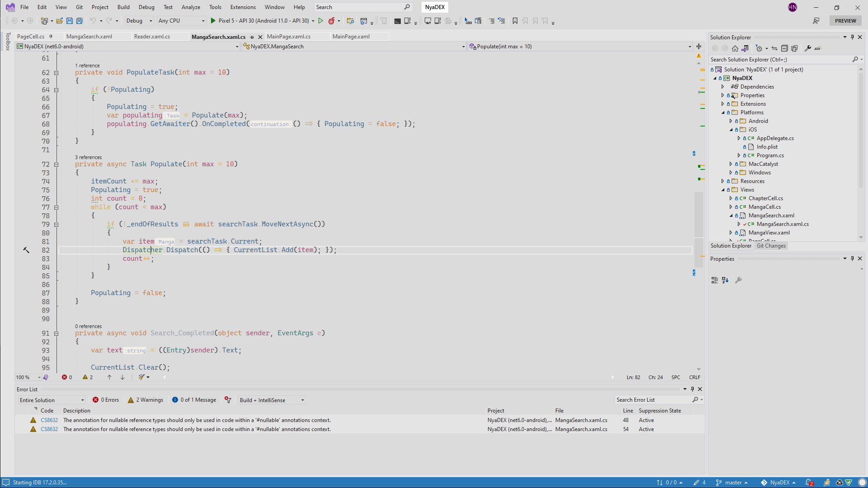Click the quick actions screwdriver icon on line 82
This screenshot has width=868, height=488.
[x=26, y=250]
